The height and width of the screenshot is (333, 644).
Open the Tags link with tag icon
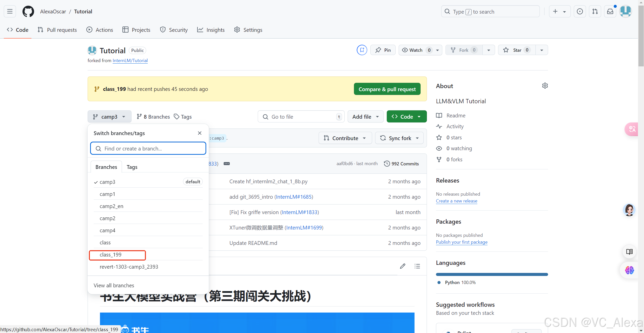(x=183, y=117)
